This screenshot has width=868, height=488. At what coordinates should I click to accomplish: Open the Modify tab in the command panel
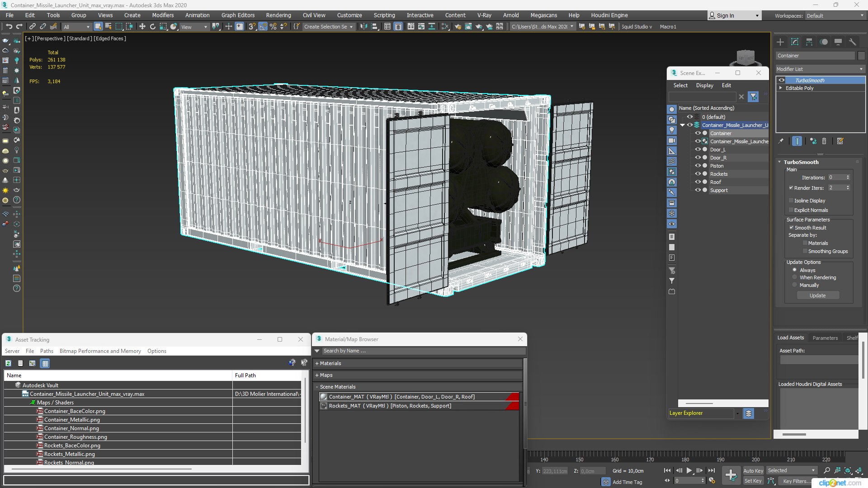(x=794, y=42)
